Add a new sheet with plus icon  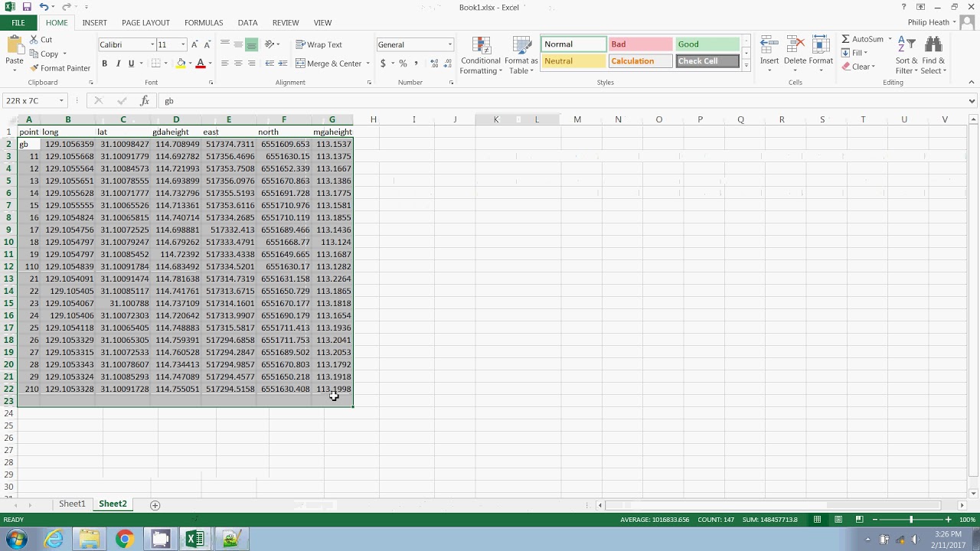coord(155,504)
